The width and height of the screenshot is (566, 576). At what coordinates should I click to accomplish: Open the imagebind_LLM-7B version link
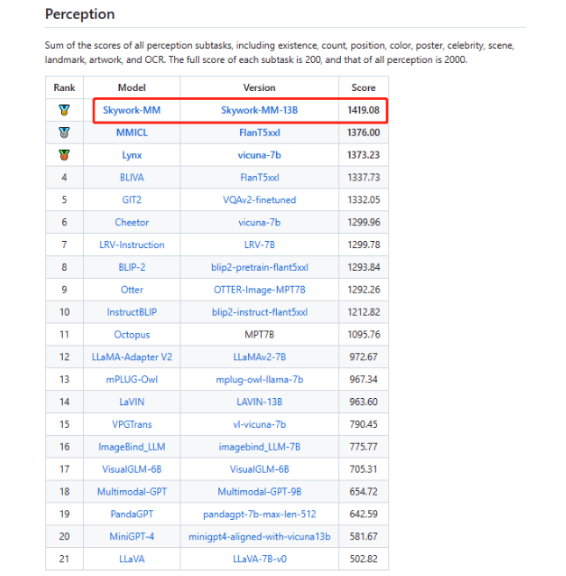259,447
